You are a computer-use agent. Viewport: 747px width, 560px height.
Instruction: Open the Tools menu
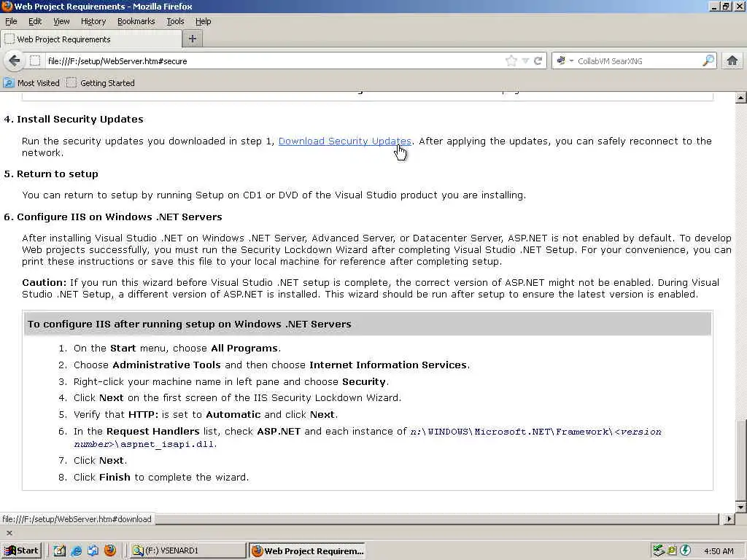(x=175, y=21)
